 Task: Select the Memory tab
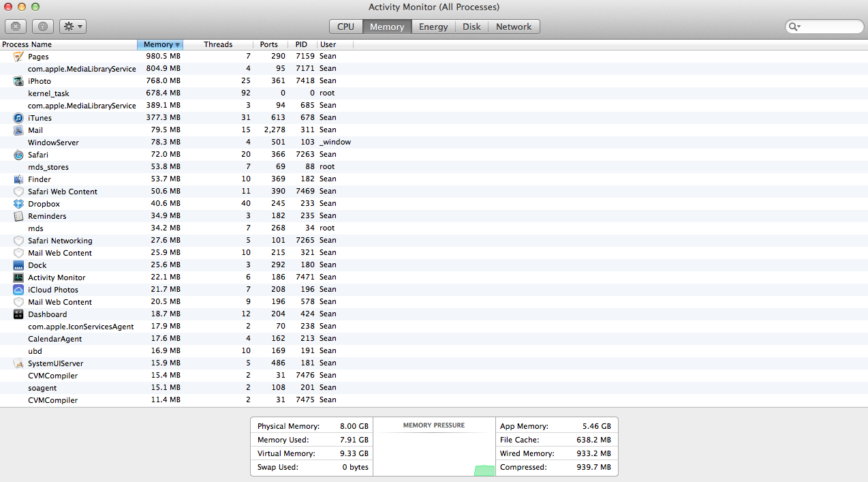(387, 27)
